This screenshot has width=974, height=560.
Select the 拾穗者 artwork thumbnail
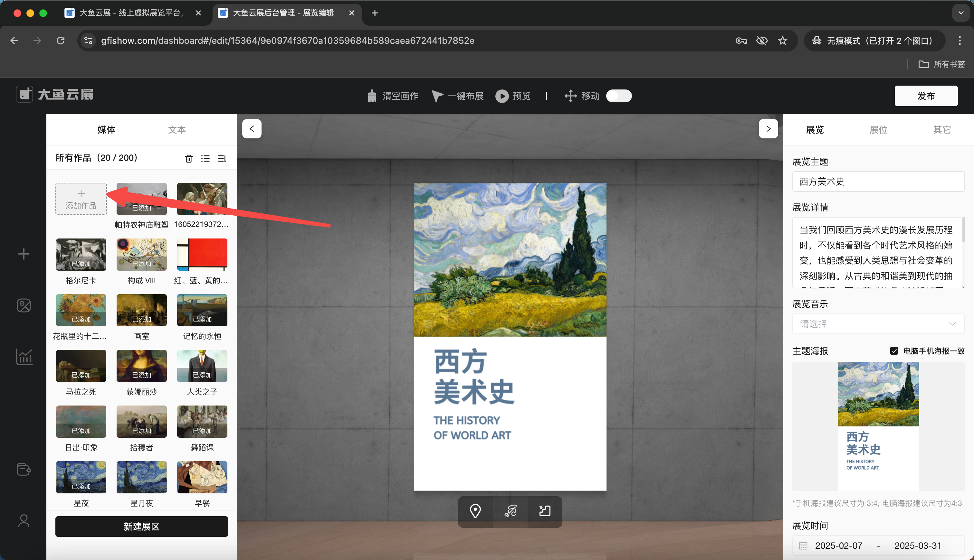(142, 421)
